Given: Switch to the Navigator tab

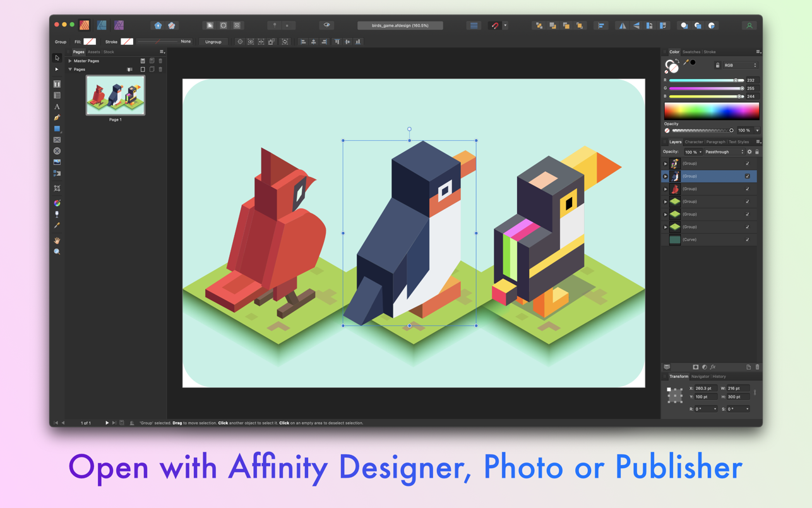Looking at the screenshot, I should pos(700,377).
